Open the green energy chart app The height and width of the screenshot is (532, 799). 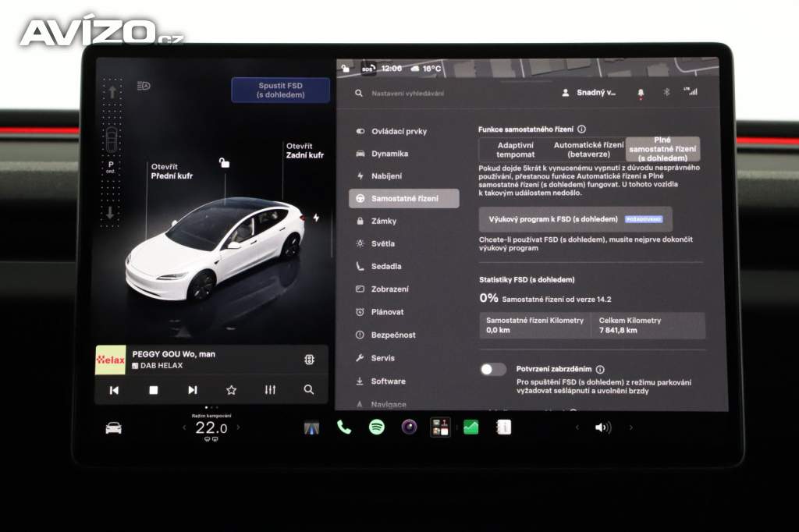(471, 427)
